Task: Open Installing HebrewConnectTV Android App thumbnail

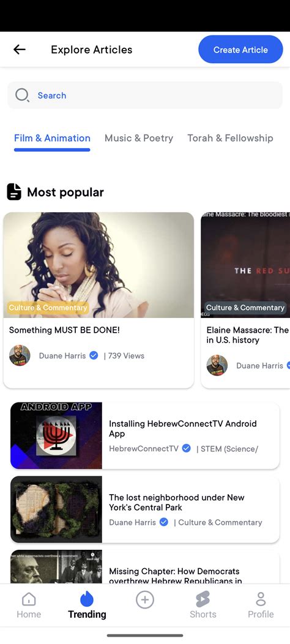Action: pos(56,435)
